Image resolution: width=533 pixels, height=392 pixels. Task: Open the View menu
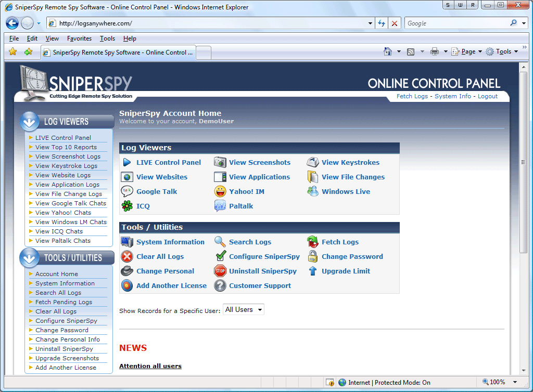52,38
